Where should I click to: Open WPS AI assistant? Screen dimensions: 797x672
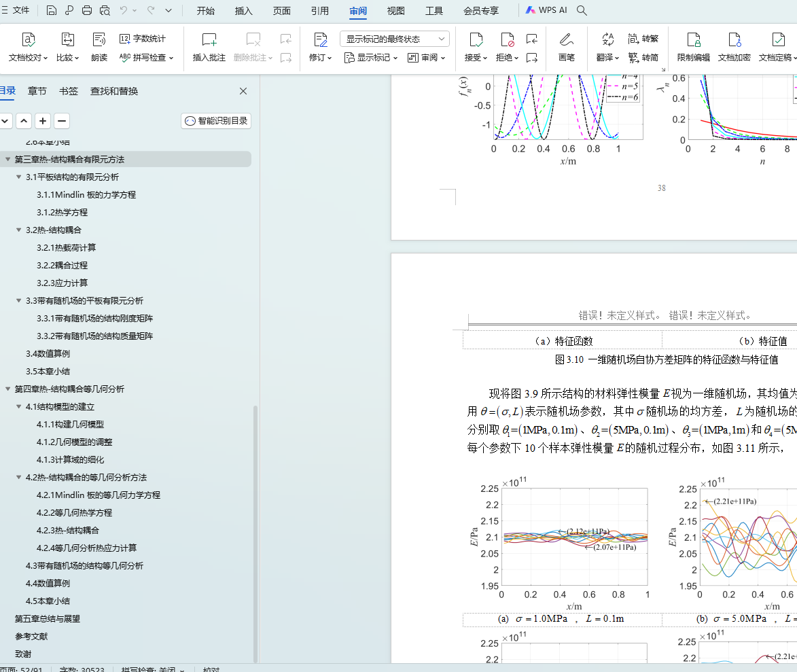pos(546,10)
